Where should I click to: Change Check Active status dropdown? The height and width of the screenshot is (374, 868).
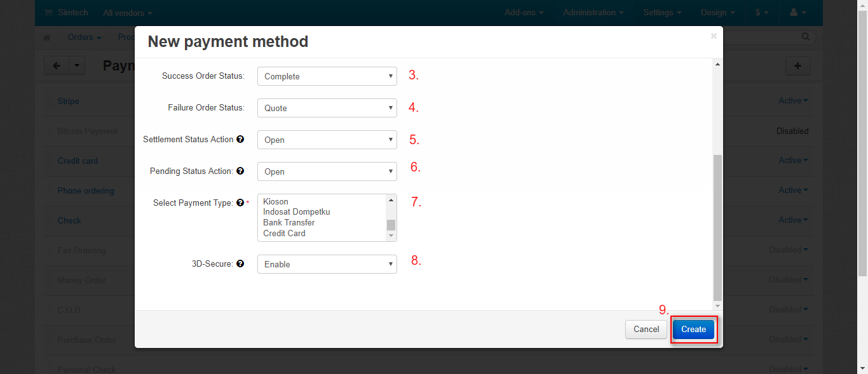pyautogui.click(x=794, y=220)
